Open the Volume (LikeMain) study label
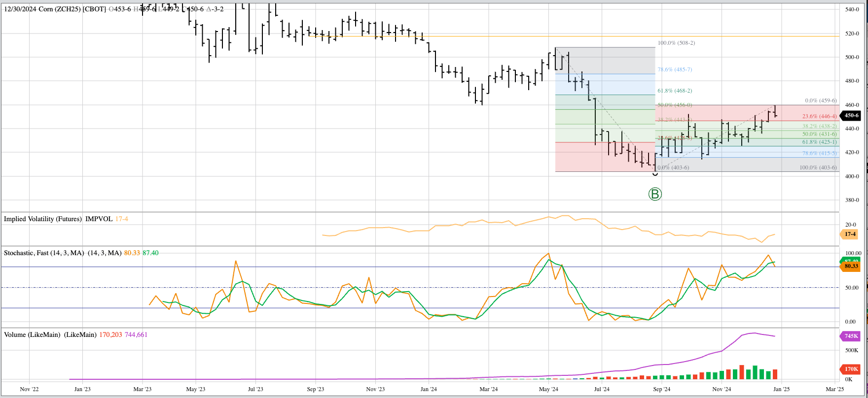 pos(33,334)
